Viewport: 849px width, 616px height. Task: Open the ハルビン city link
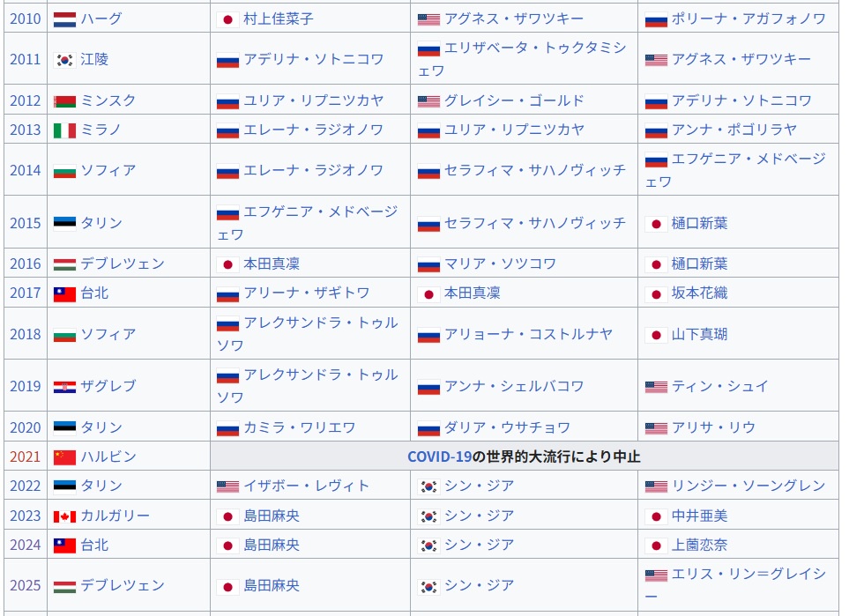pyautogui.click(x=108, y=456)
